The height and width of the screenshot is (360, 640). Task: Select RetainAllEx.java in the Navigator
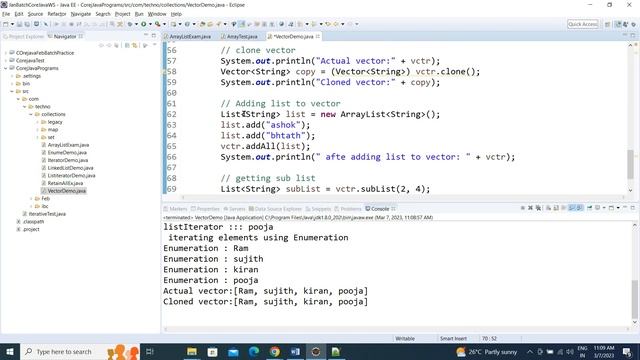tap(65, 183)
